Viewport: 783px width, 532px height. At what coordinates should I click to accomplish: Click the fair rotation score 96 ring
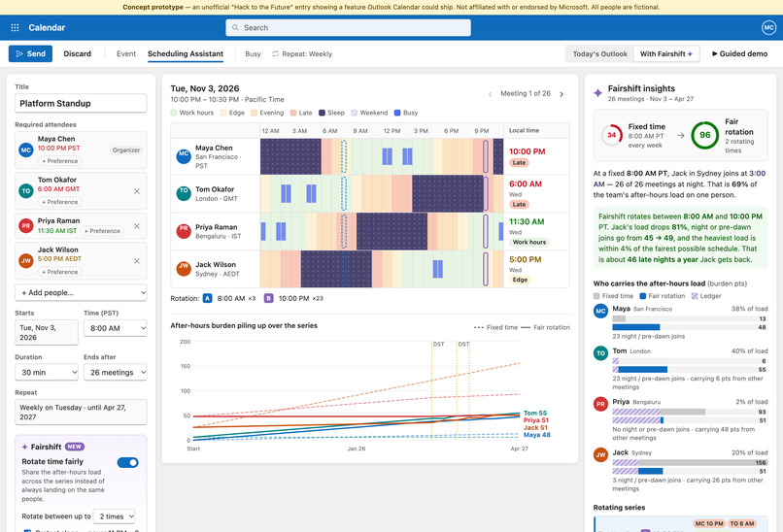(704, 135)
